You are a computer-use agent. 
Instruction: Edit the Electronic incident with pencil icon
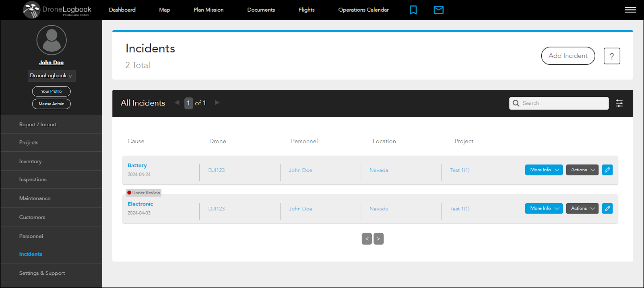coord(607,208)
